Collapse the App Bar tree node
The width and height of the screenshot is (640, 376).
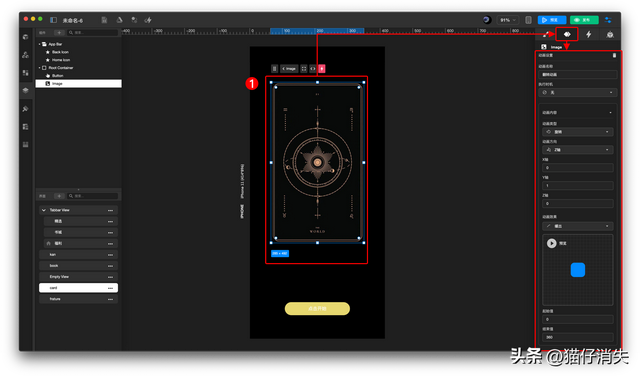click(x=40, y=44)
